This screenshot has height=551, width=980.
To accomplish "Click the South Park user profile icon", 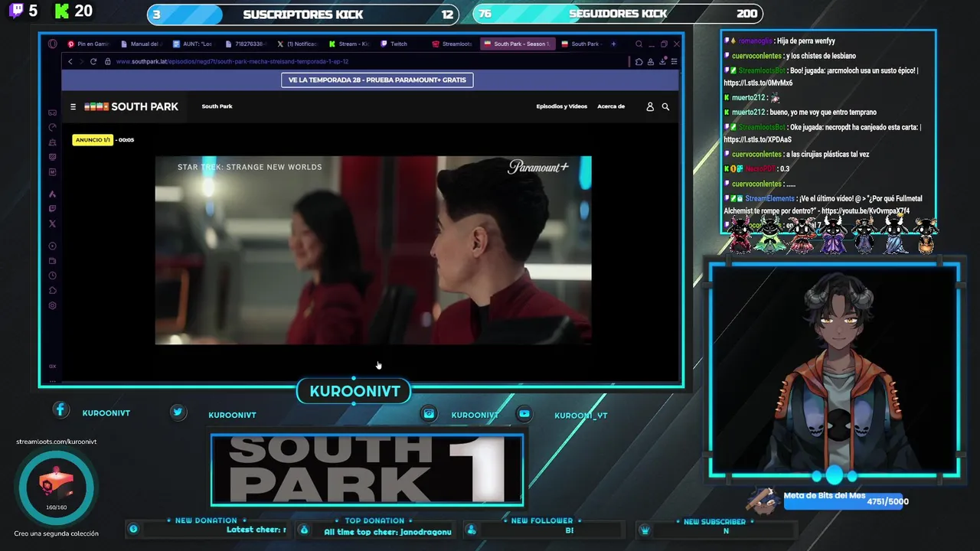I will pyautogui.click(x=650, y=107).
